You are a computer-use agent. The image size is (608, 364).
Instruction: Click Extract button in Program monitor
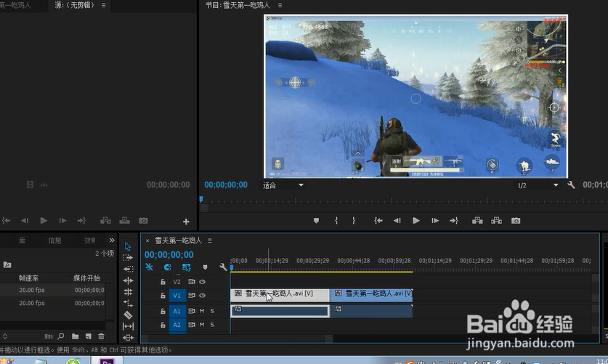pyautogui.click(x=496, y=221)
